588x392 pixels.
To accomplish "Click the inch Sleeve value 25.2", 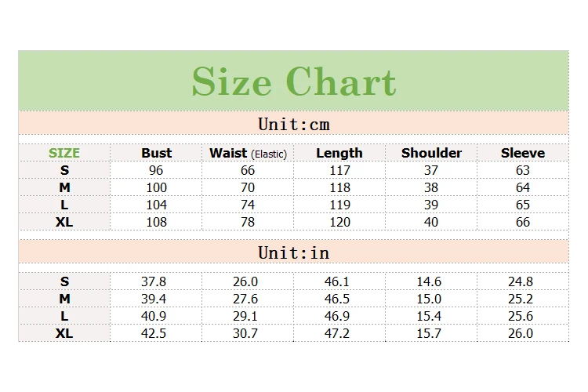I will coord(521,299).
